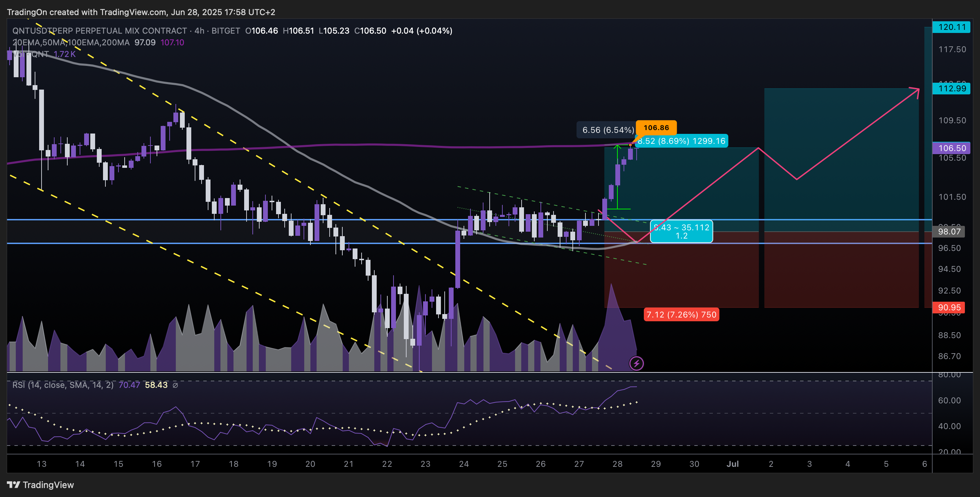The width and height of the screenshot is (980, 497).
Task: Click the Vol · QNT indicator legend
Action: tap(31, 54)
